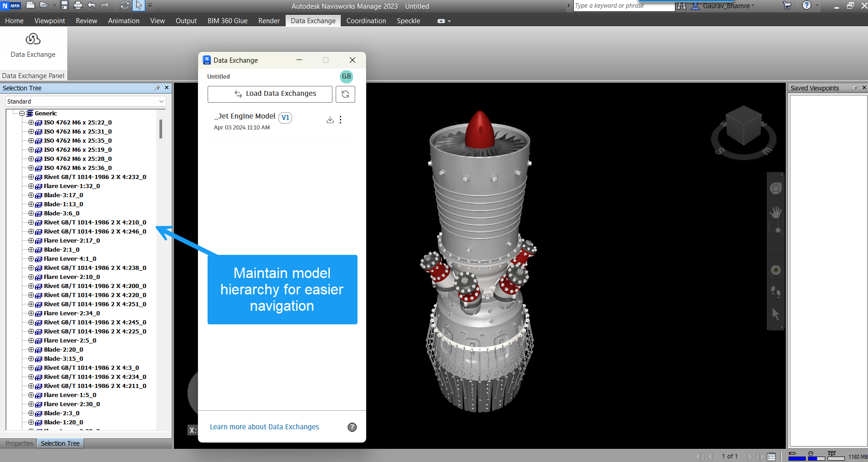Click the Help question mark icon in title bar
This screenshot has height=462, width=868.
pos(807,5)
